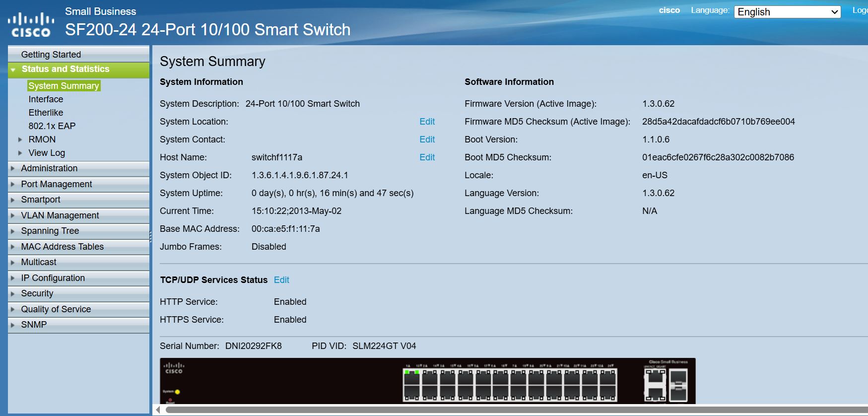Click the Current Time value 15:10:22;2013-May-02

click(x=296, y=211)
